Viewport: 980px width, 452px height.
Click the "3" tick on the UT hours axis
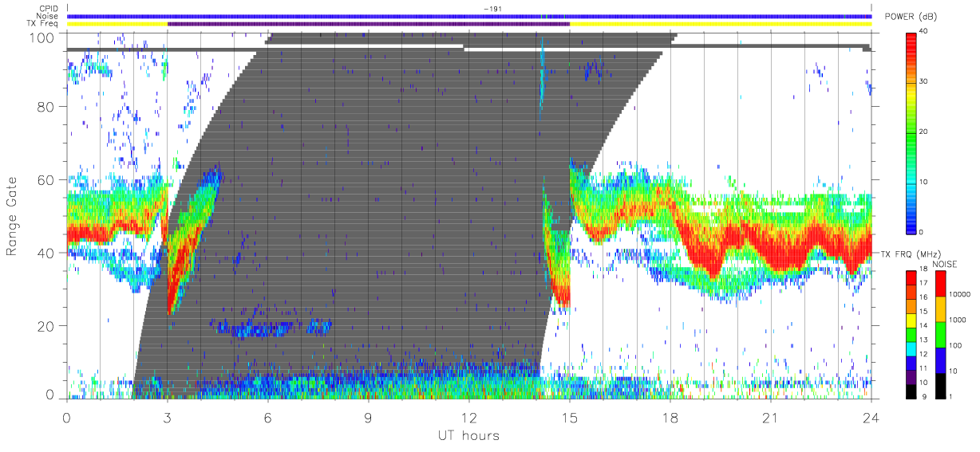point(168,417)
